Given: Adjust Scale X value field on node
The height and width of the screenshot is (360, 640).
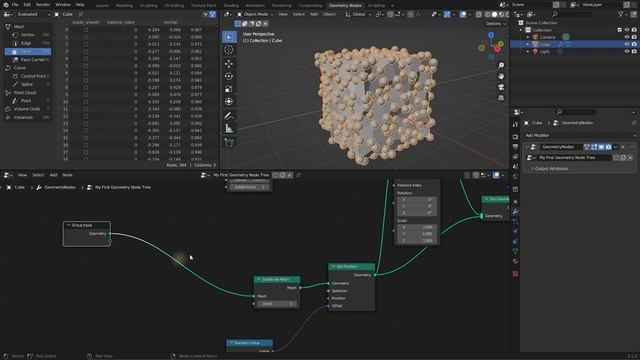Looking at the screenshot, I should click(417, 227).
